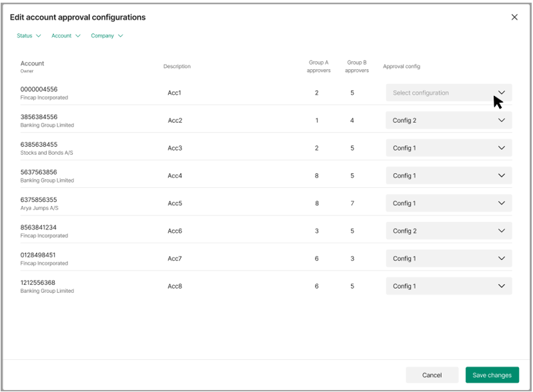Select account number 0000004556
The height and width of the screenshot is (392, 533).
tap(39, 89)
